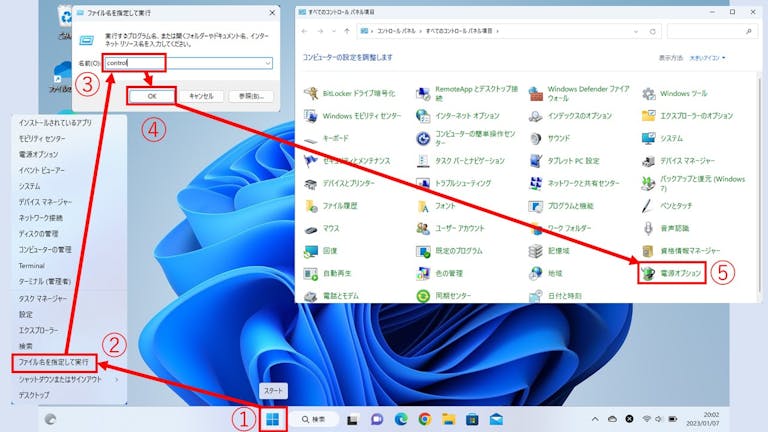The image size is (768, 432).
Task: Select ファイル名を指定して実行 menu entry
Action: click(54, 363)
